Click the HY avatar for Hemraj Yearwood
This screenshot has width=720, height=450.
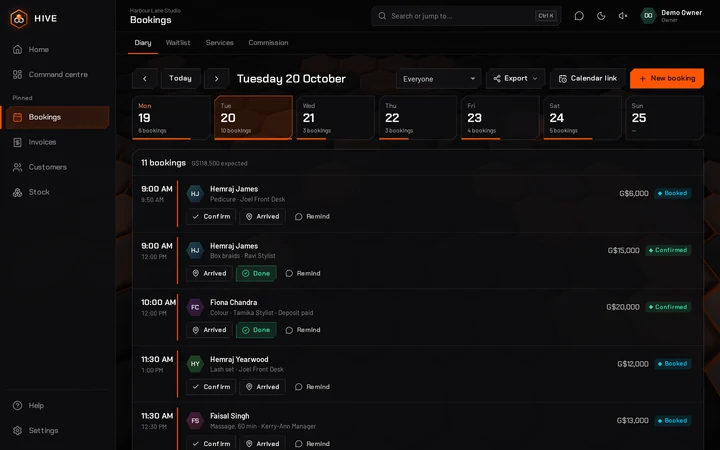pos(195,364)
